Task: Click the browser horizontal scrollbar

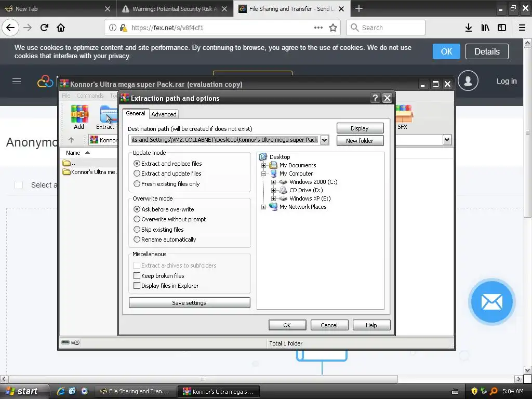Action: [203, 379]
